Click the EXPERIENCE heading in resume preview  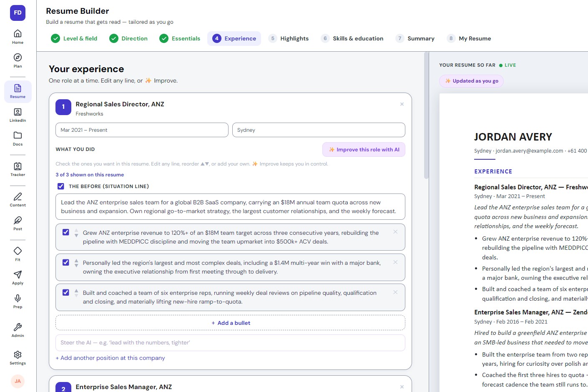[x=493, y=171]
